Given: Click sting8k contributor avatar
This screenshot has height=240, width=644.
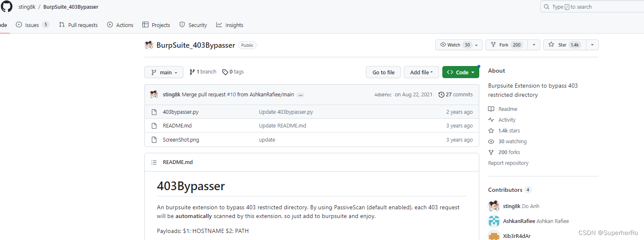Looking at the screenshot, I should [x=494, y=206].
